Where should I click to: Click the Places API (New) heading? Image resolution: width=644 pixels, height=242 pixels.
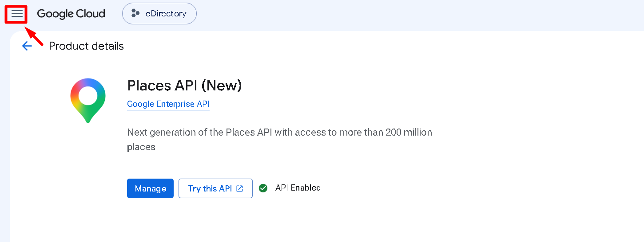coord(184,85)
